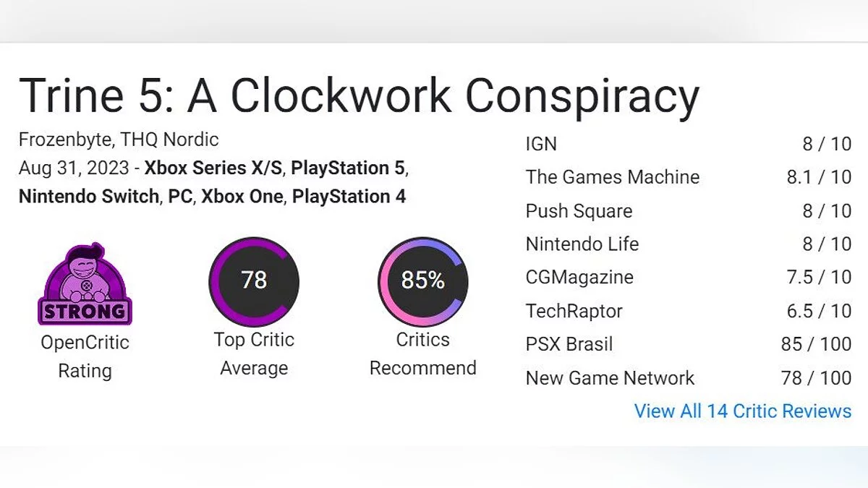This screenshot has width=868, height=488.
Task: Open The Games Machine review
Action: click(612, 177)
